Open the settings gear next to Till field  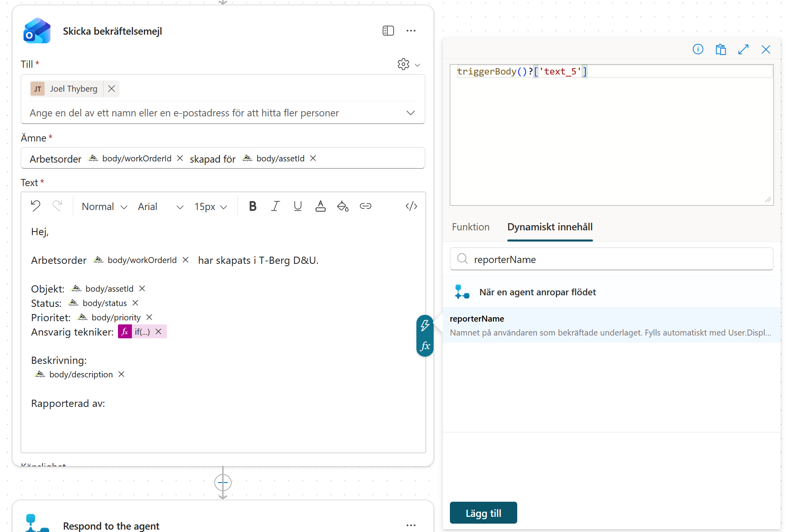403,64
